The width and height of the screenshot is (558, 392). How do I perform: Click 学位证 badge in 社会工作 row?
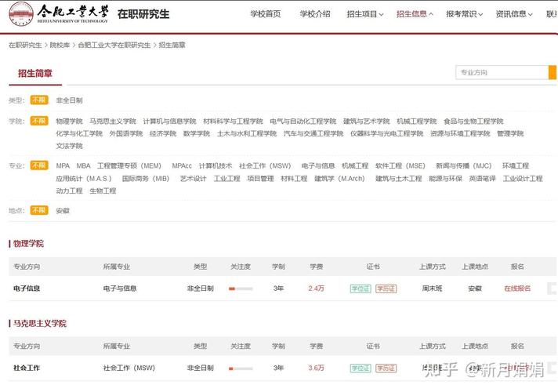361,368
